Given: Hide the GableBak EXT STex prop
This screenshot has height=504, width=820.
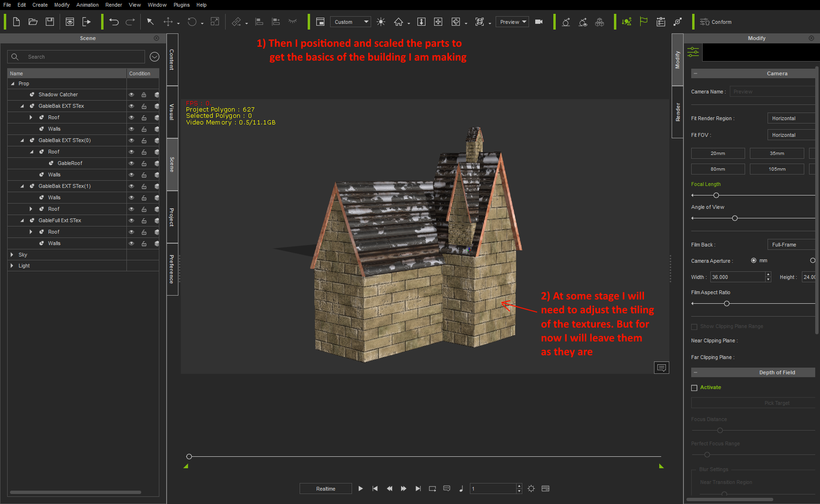Looking at the screenshot, I should [131, 106].
